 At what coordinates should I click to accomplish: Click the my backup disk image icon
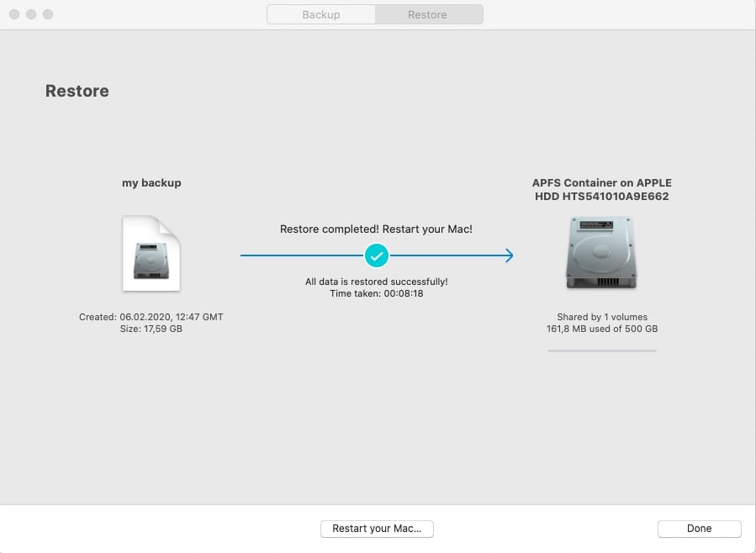pyautogui.click(x=151, y=253)
